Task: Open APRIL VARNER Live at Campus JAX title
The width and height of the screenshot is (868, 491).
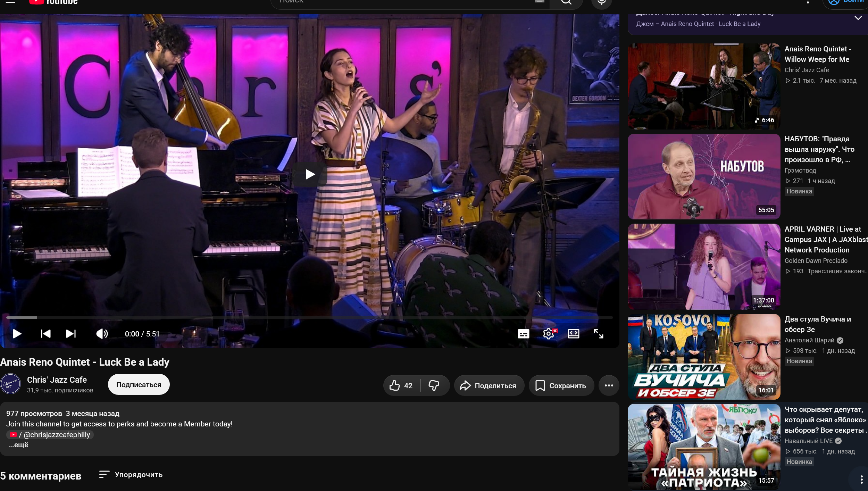Action: pos(826,240)
